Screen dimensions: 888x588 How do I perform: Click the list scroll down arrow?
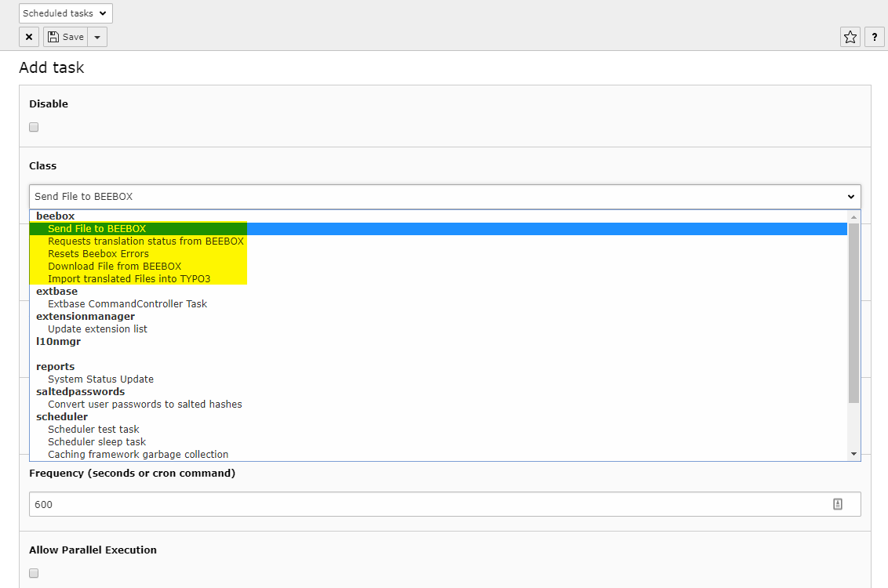tap(854, 454)
